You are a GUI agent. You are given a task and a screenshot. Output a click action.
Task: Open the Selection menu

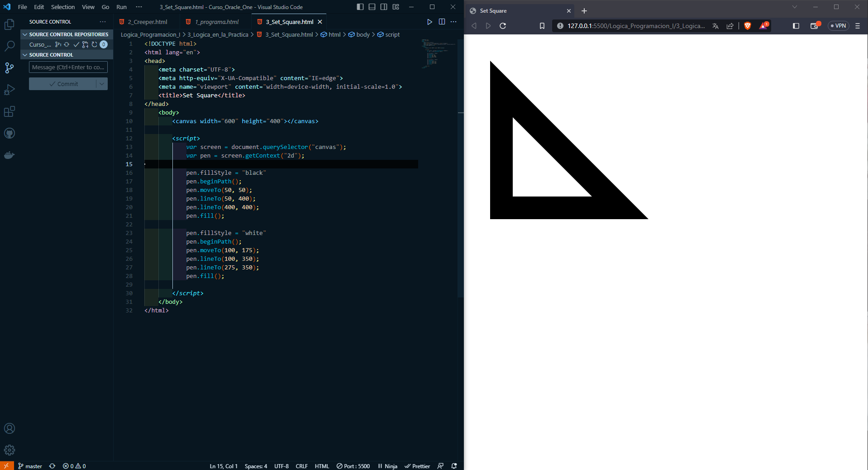click(63, 7)
